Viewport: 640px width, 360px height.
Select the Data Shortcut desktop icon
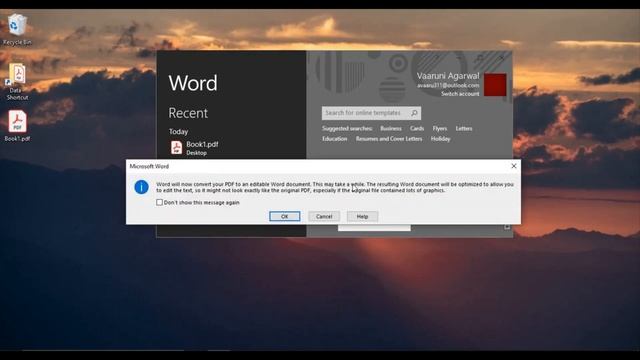[x=17, y=81]
